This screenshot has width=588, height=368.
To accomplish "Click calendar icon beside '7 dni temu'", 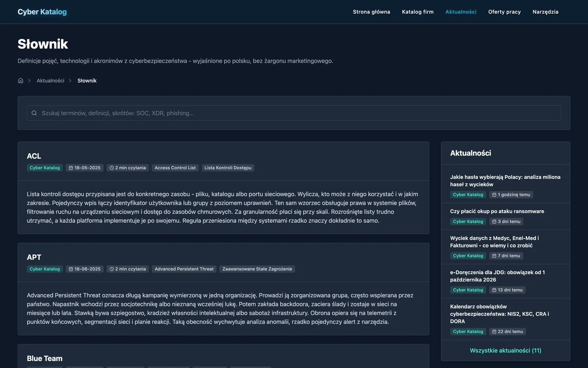I will coord(494,256).
